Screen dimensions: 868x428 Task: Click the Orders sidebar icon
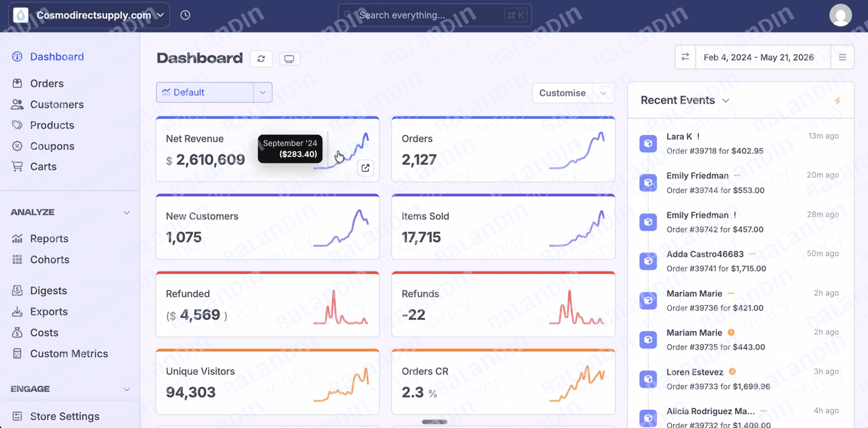tap(17, 83)
